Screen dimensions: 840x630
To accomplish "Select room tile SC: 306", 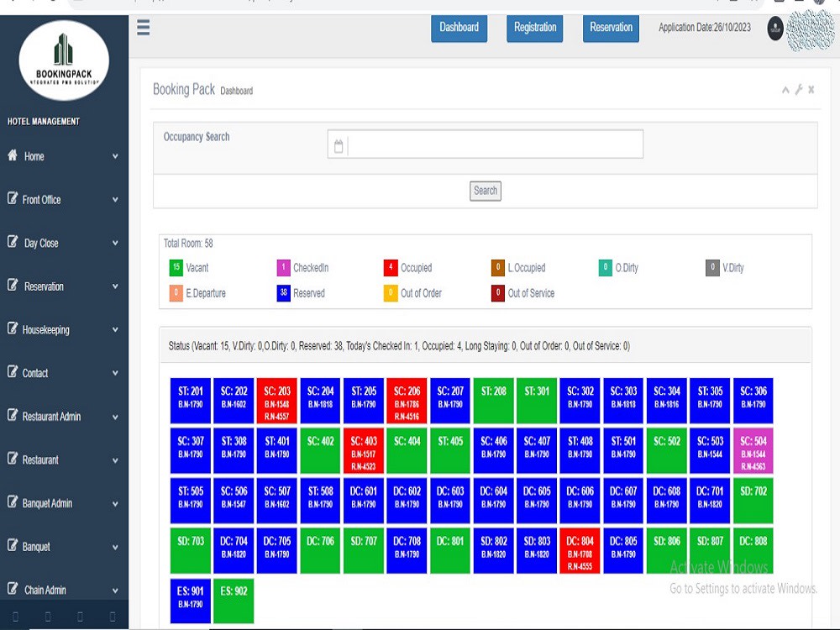I will 753,401.
